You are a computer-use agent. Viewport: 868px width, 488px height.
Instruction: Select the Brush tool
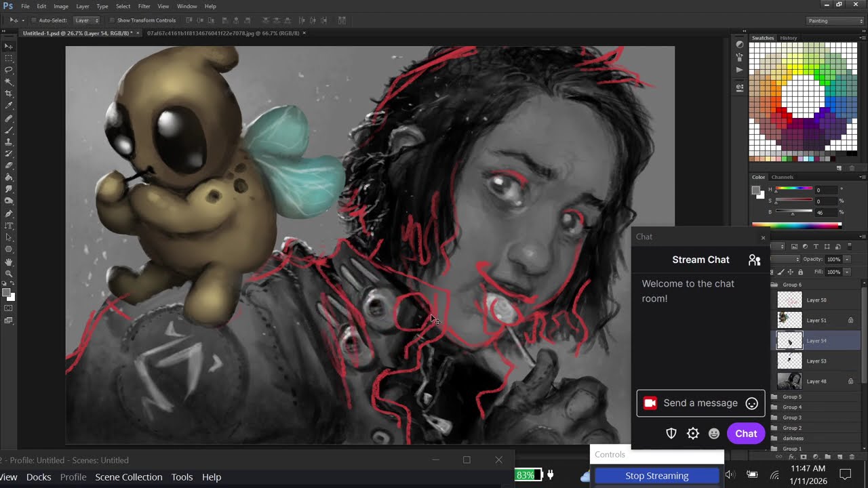(x=9, y=129)
